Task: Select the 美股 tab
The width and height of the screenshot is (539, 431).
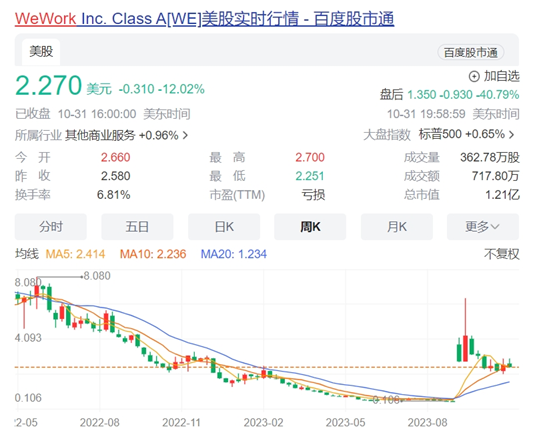Action: [41, 52]
